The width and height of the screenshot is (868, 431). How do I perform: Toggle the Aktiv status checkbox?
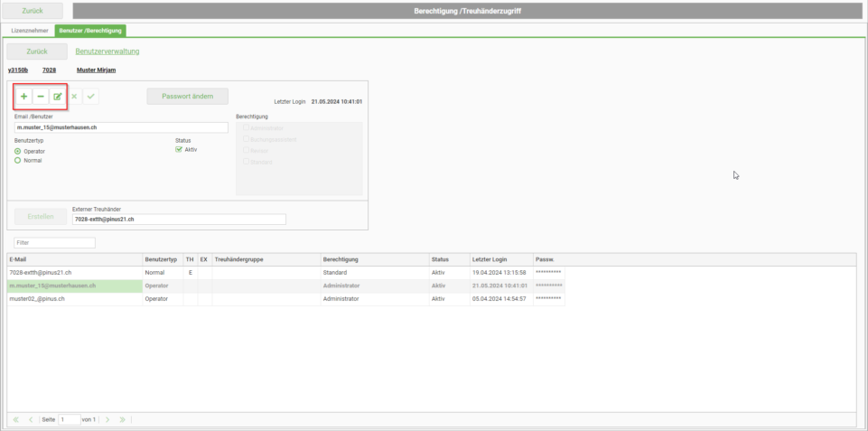tap(179, 150)
